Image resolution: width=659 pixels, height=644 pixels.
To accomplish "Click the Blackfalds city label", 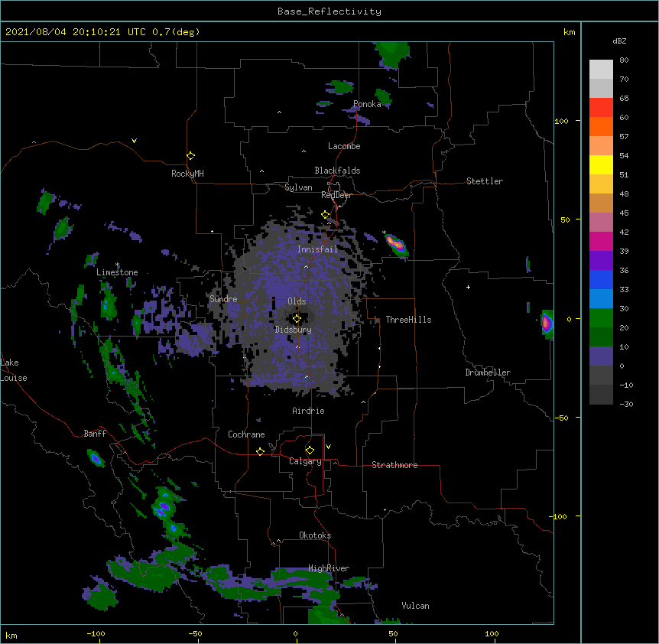I will tap(337, 171).
